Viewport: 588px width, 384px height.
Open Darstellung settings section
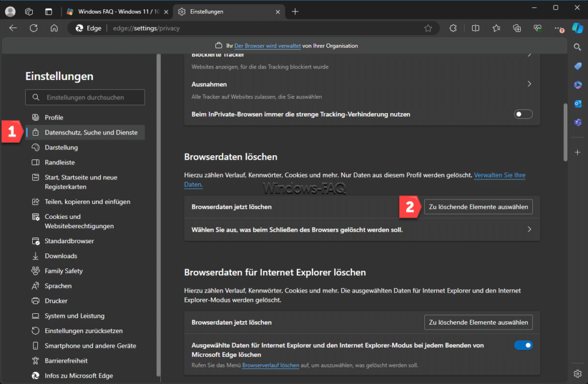pos(86,148)
